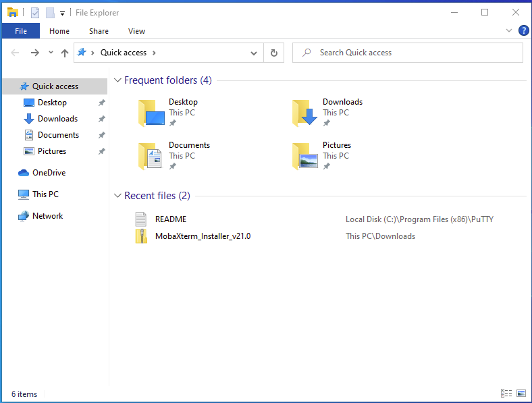Select the Downloads folder icon in Frequent folders
Screen dimensions: 532x403
pos(305,113)
